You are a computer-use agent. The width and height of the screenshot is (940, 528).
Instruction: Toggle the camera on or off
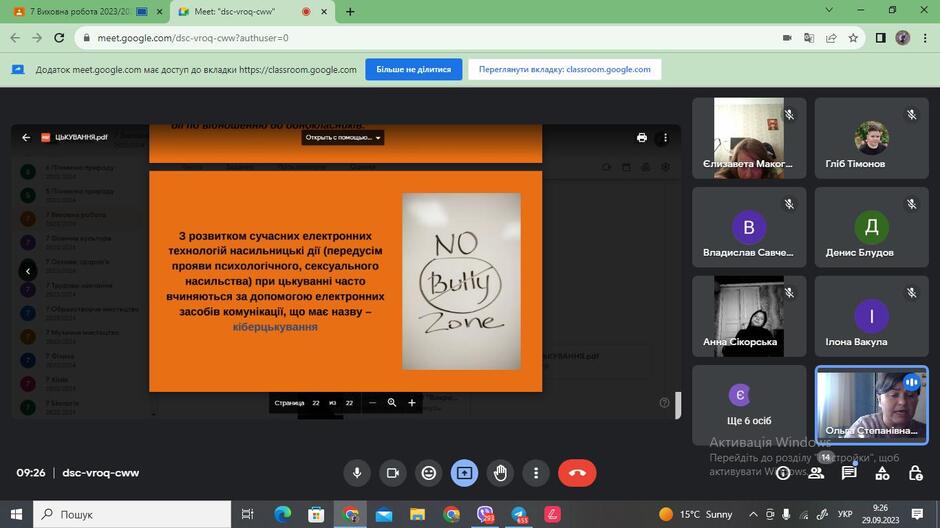[393, 473]
